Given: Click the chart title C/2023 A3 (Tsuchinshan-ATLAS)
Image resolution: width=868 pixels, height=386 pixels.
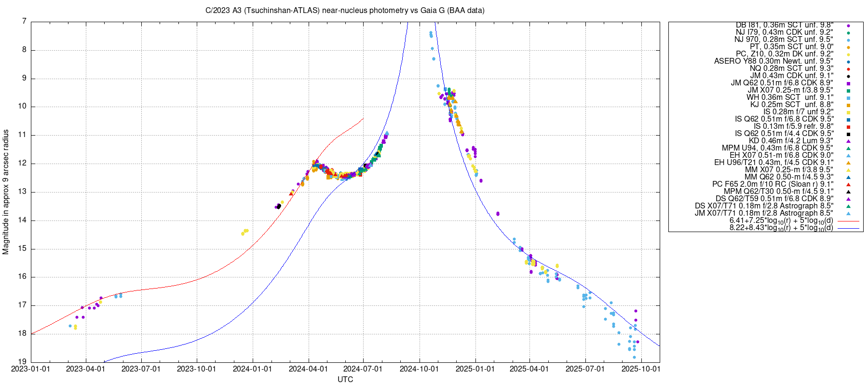Looking at the screenshot, I should pos(345,10).
